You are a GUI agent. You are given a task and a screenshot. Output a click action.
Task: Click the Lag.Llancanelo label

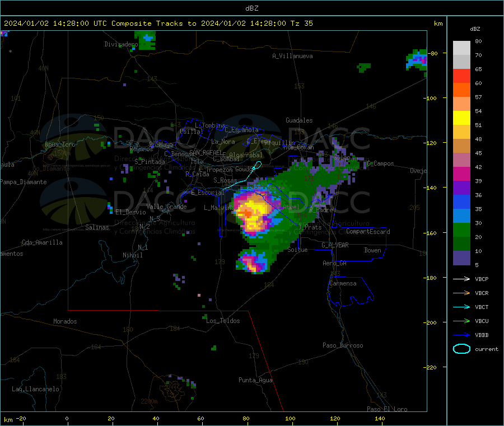click(35, 389)
